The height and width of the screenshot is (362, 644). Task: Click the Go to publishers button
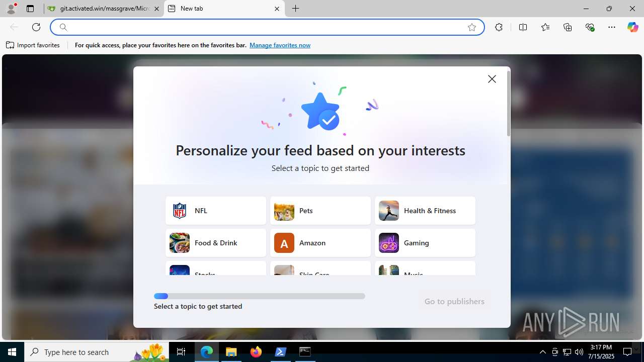454,301
